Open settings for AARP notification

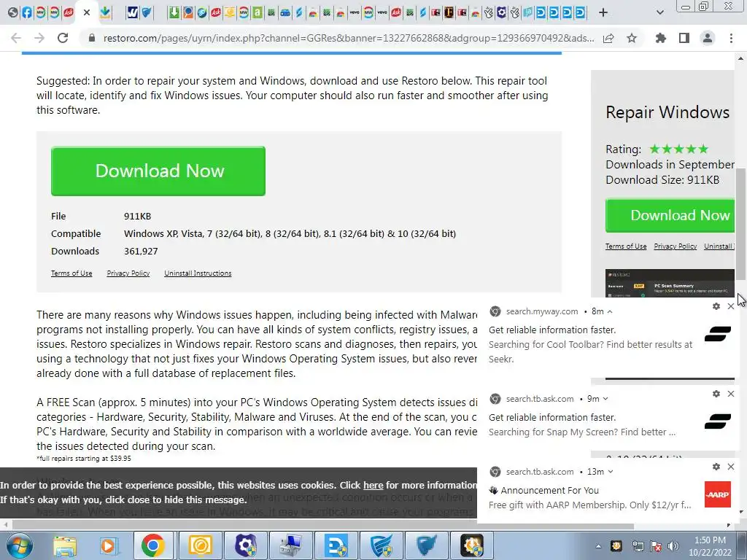pyautogui.click(x=716, y=467)
